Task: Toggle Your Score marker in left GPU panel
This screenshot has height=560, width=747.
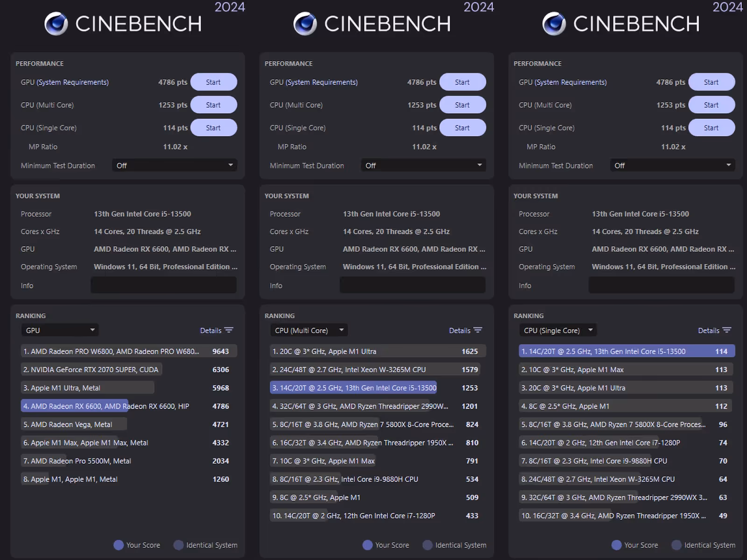Action: tap(119, 545)
